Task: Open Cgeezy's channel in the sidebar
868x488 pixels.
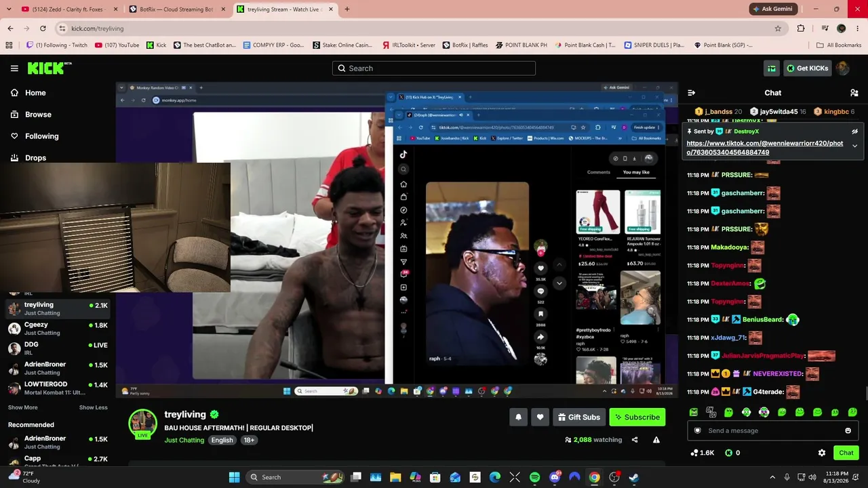Action: (57, 328)
